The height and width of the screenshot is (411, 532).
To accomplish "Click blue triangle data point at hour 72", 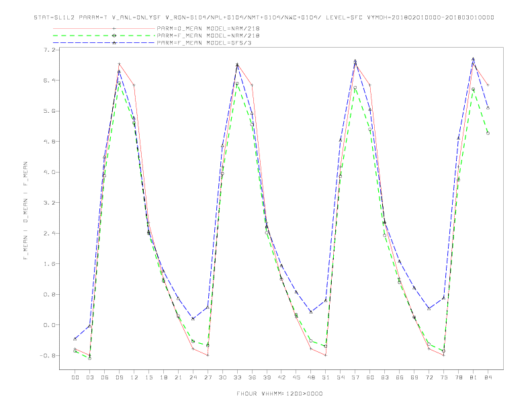I will pos(429,309).
